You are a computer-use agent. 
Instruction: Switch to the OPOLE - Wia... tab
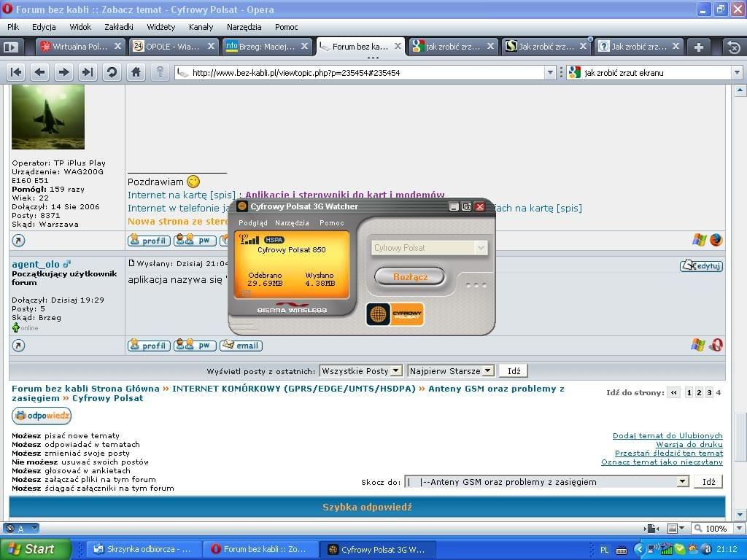174,47
